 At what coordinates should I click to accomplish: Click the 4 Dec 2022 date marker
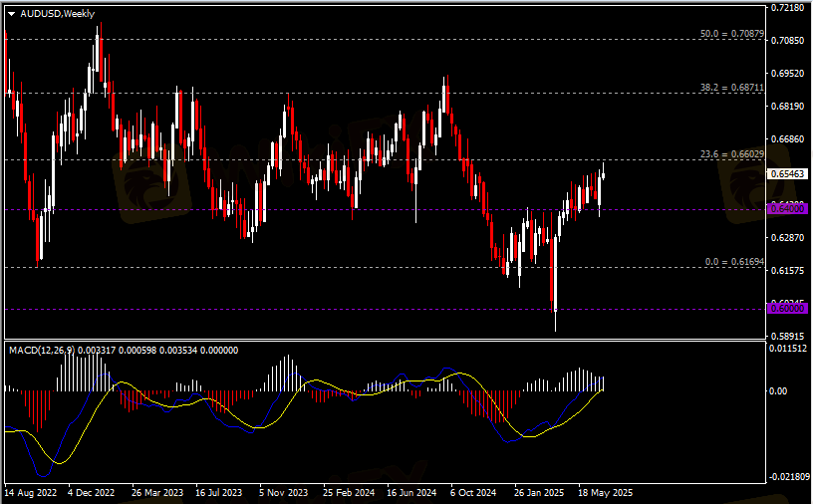click(96, 492)
